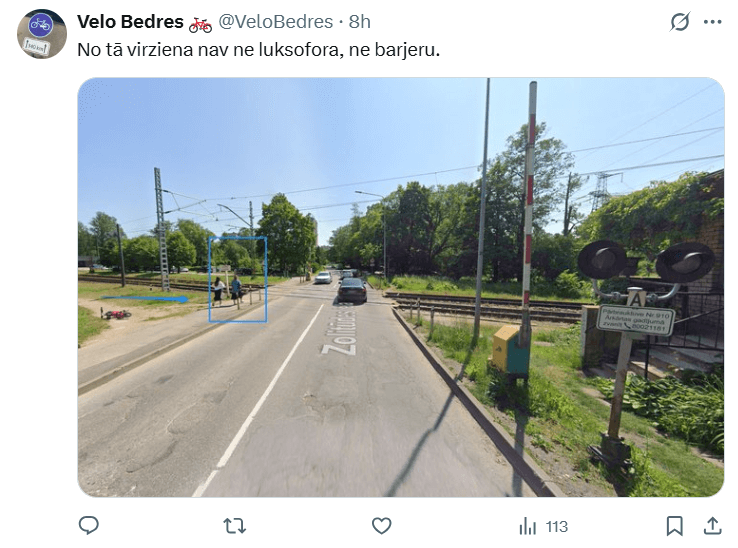This screenshot has height=548, width=738.
Task: Open Velo Bedres profile avatar
Action: pyautogui.click(x=41, y=34)
